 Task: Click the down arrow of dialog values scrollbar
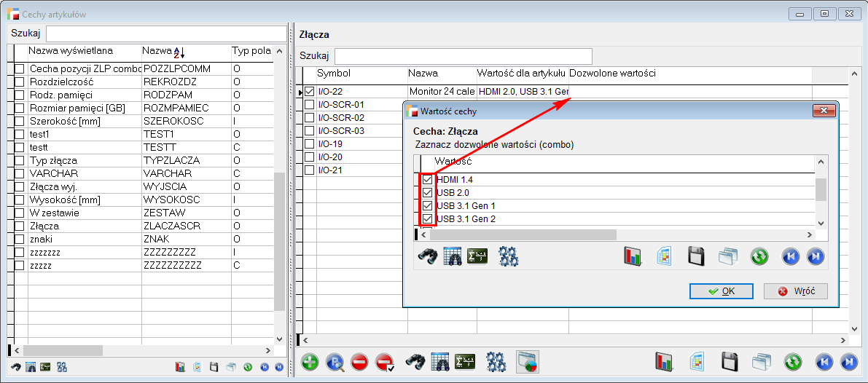point(821,224)
